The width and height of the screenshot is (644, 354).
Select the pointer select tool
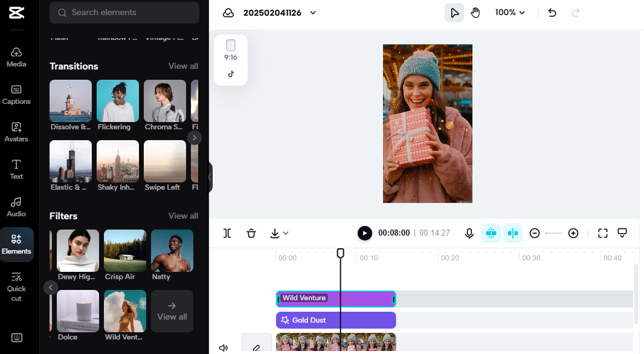[x=454, y=13]
